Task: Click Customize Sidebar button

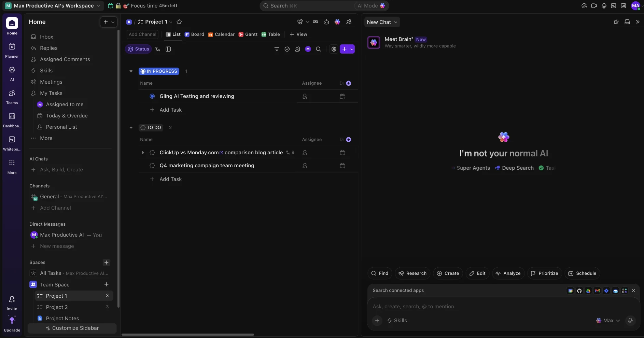Action: 72,328
